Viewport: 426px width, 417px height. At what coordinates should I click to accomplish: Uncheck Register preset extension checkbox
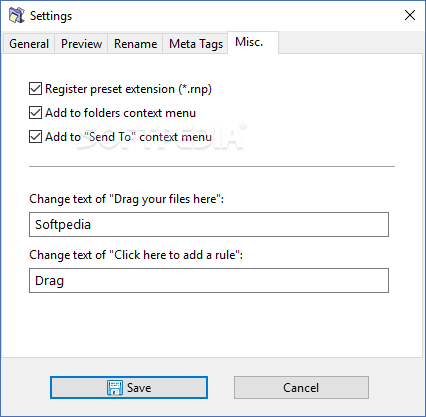[x=35, y=89]
